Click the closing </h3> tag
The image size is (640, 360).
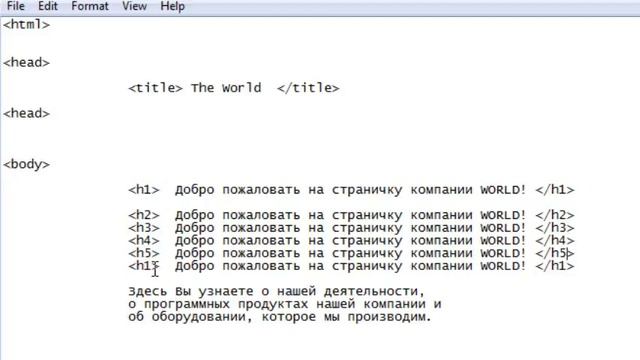coord(555,228)
